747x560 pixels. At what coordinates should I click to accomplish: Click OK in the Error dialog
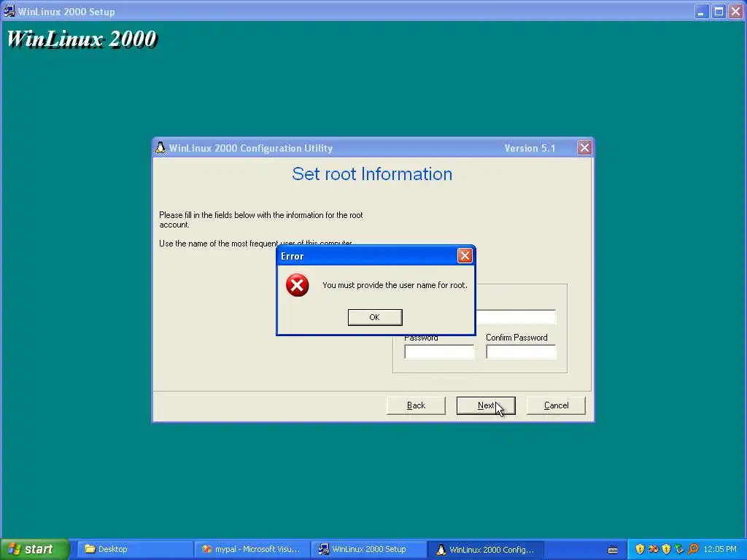375,317
